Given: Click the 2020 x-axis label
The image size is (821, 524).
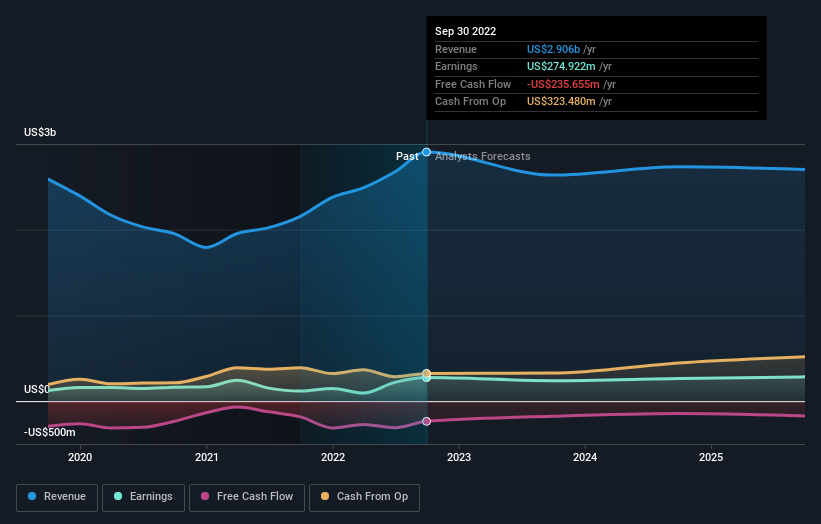Looking at the screenshot, I should [x=80, y=458].
